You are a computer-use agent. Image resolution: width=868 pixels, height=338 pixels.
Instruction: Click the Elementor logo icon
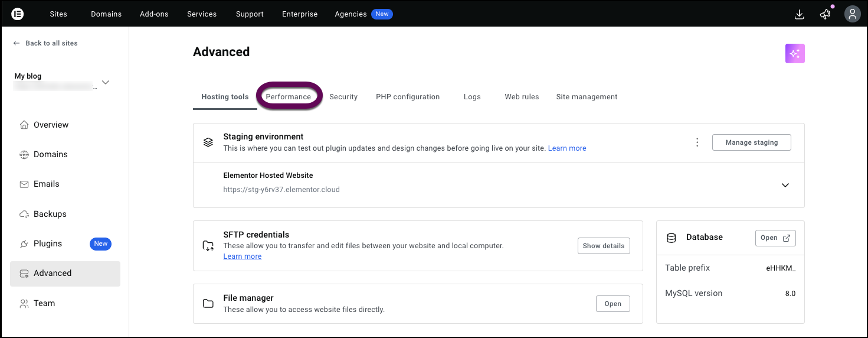click(18, 14)
